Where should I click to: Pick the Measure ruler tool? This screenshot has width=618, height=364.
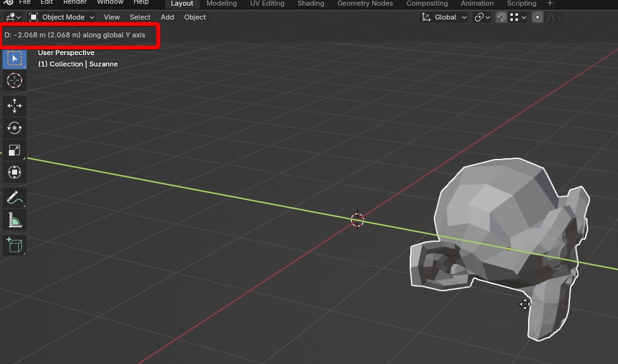coord(15,220)
